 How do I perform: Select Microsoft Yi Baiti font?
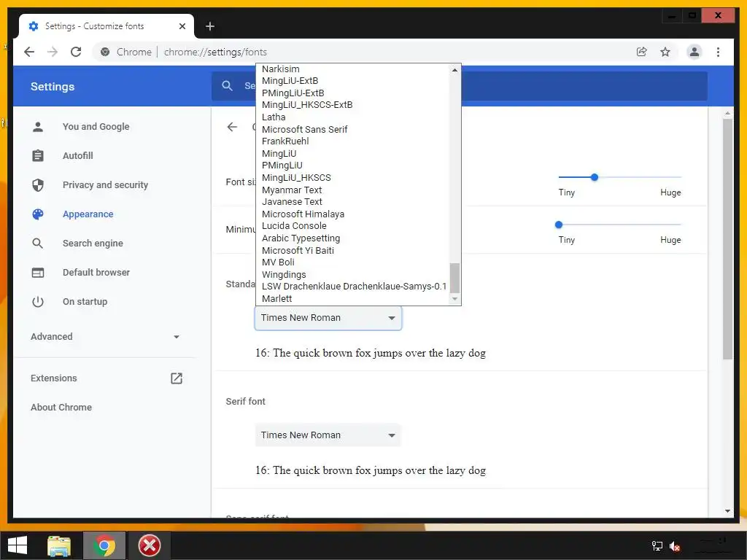click(352, 250)
